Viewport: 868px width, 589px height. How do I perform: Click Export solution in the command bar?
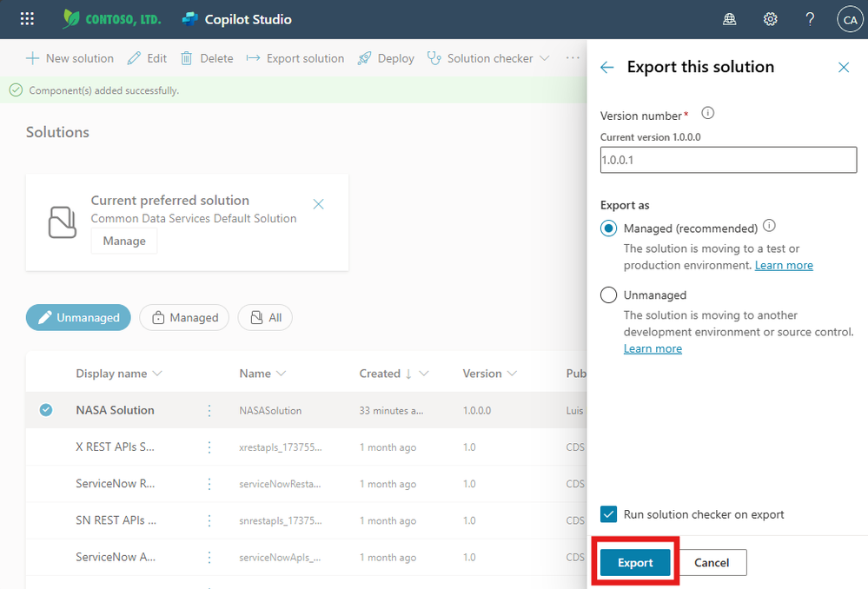coord(295,58)
